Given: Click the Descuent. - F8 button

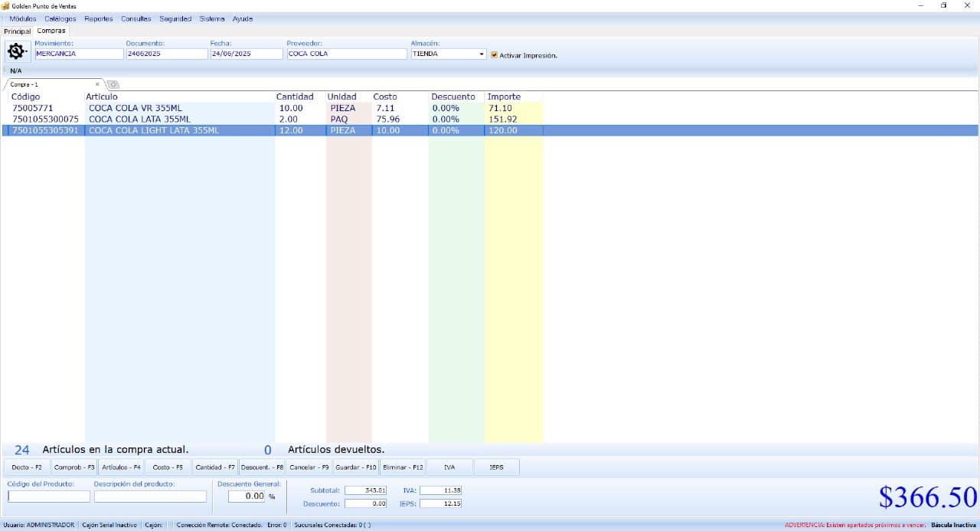Looking at the screenshot, I should point(262,467).
